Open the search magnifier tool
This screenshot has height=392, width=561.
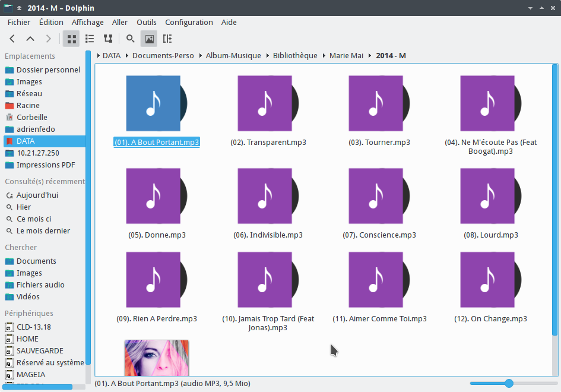point(131,39)
